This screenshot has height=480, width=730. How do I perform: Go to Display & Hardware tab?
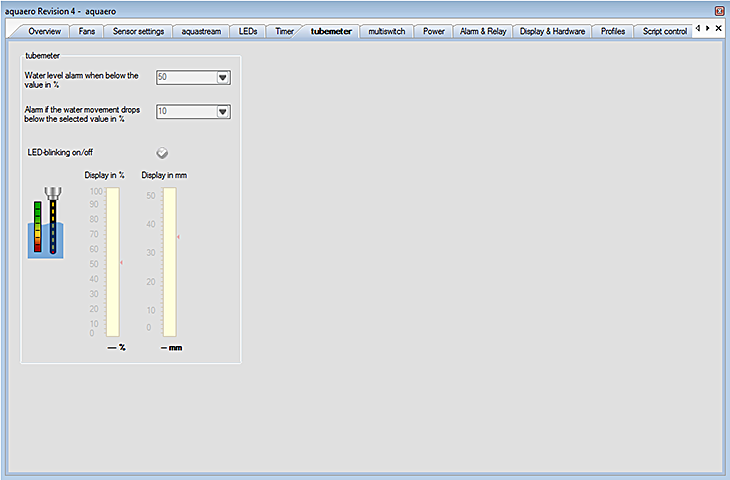click(552, 32)
